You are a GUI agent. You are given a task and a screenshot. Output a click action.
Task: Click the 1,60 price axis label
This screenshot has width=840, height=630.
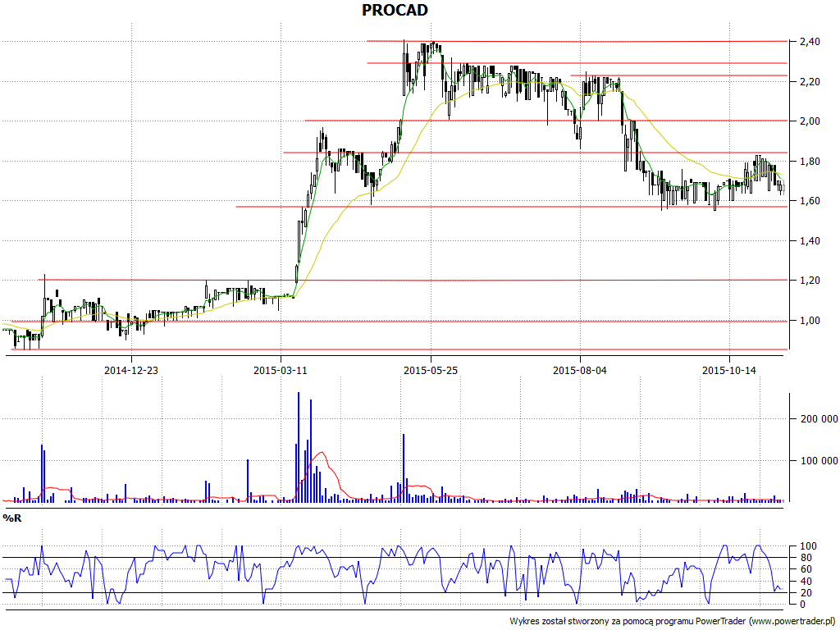pyautogui.click(x=810, y=201)
